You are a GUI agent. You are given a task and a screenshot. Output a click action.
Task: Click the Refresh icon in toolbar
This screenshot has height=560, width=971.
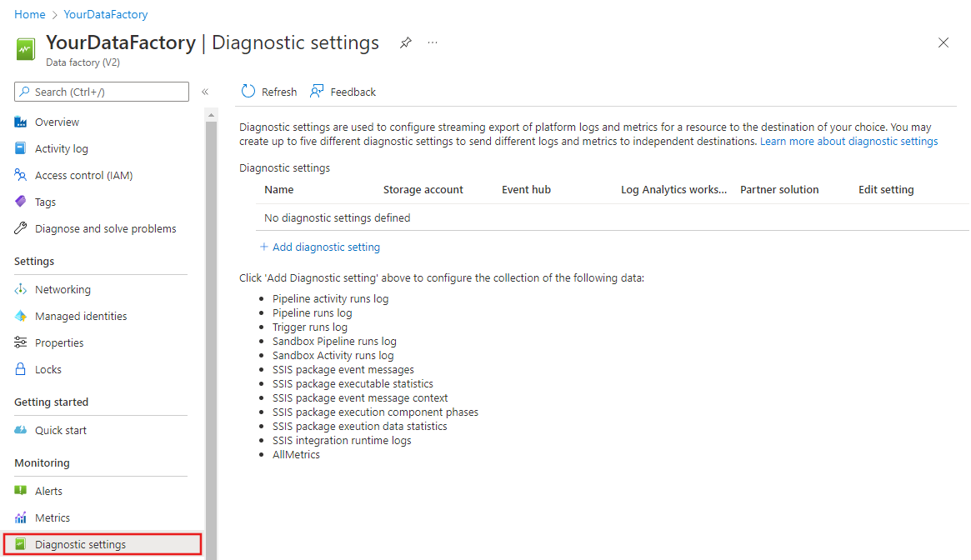click(248, 92)
